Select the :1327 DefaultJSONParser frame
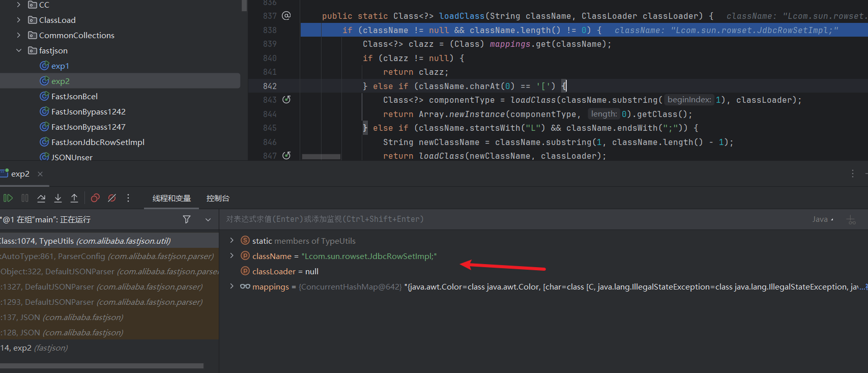The width and height of the screenshot is (868, 373). [x=109, y=286]
